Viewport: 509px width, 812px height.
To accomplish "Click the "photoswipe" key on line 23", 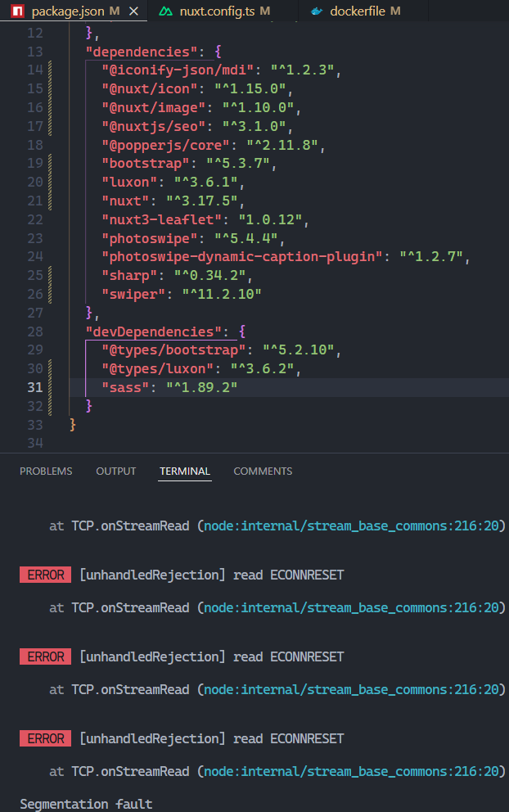I will point(150,238).
